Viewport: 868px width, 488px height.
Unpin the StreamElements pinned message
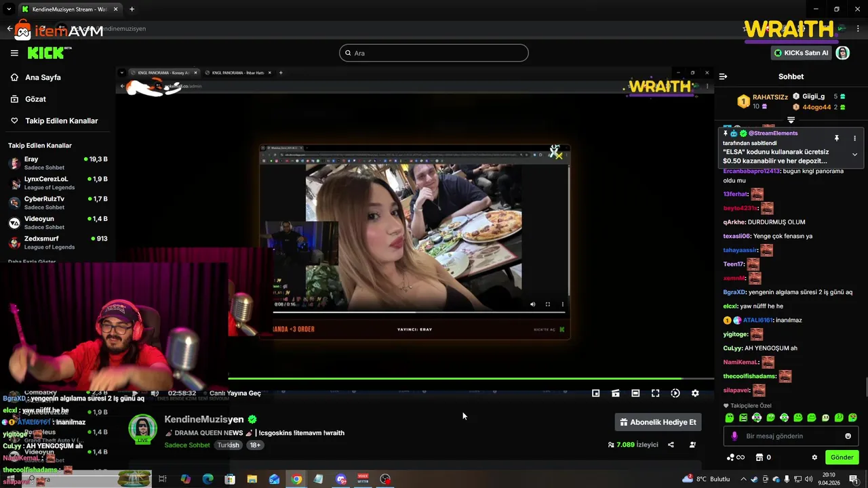(837, 138)
